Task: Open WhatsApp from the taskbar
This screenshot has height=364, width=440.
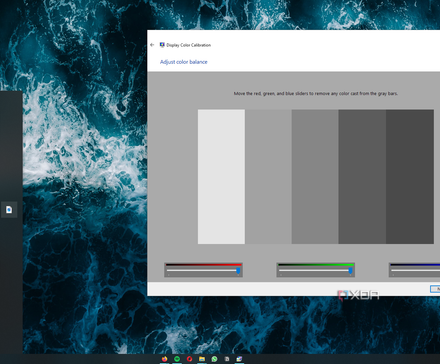Action: pyautogui.click(x=214, y=359)
